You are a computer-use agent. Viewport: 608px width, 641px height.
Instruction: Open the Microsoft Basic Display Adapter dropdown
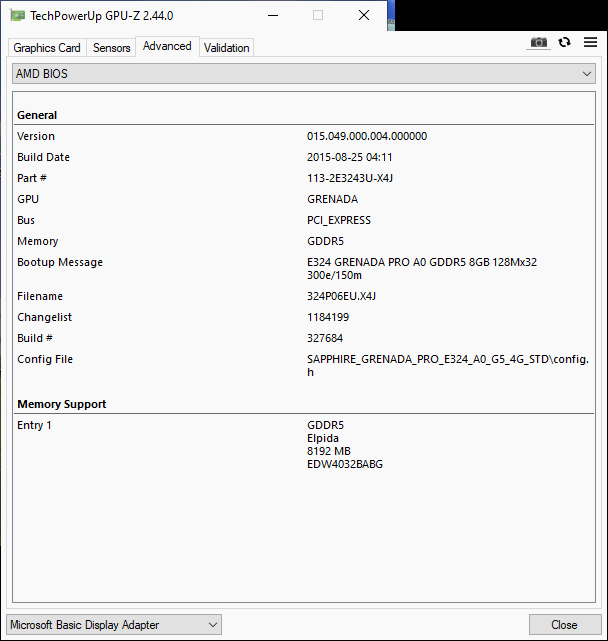coord(114,625)
